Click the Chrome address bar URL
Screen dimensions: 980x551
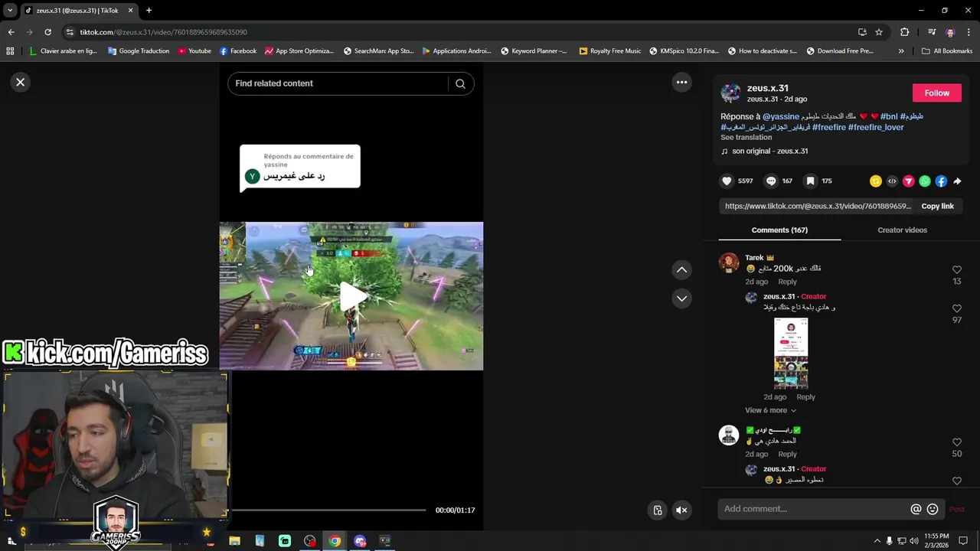click(163, 32)
